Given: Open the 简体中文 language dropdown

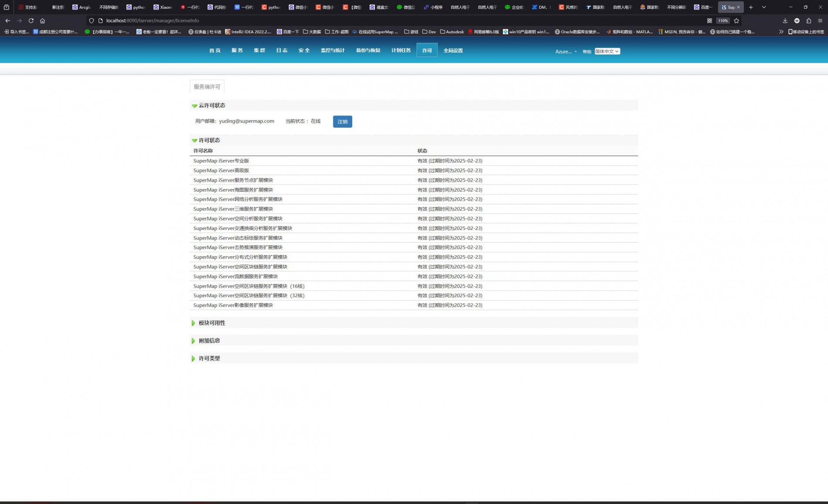Looking at the screenshot, I should 607,51.
